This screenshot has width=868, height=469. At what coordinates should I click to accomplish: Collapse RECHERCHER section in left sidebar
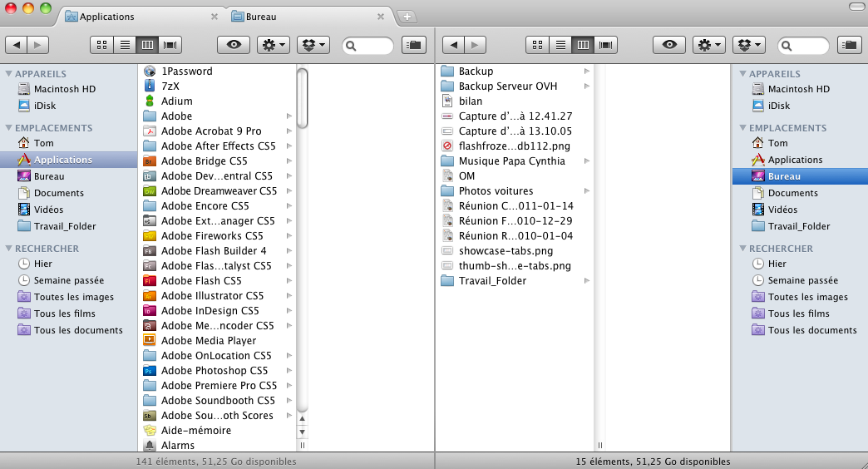click(x=8, y=248)
